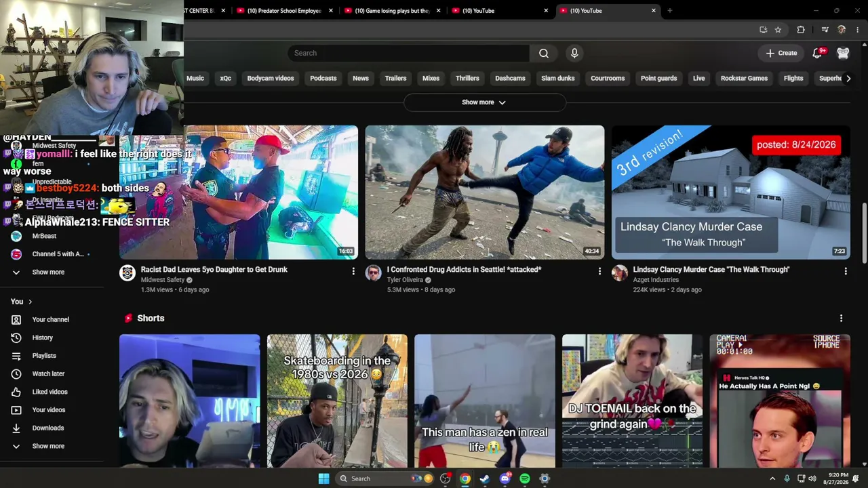Screen dimensions: 868x488
Task: Open Racist Dad Leaves 5yo Daughter video title
Action: coord(214,270)
